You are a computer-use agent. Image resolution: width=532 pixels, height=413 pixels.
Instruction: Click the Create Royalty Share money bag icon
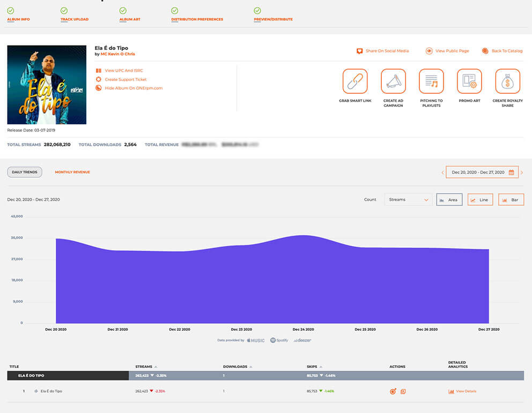507,81
